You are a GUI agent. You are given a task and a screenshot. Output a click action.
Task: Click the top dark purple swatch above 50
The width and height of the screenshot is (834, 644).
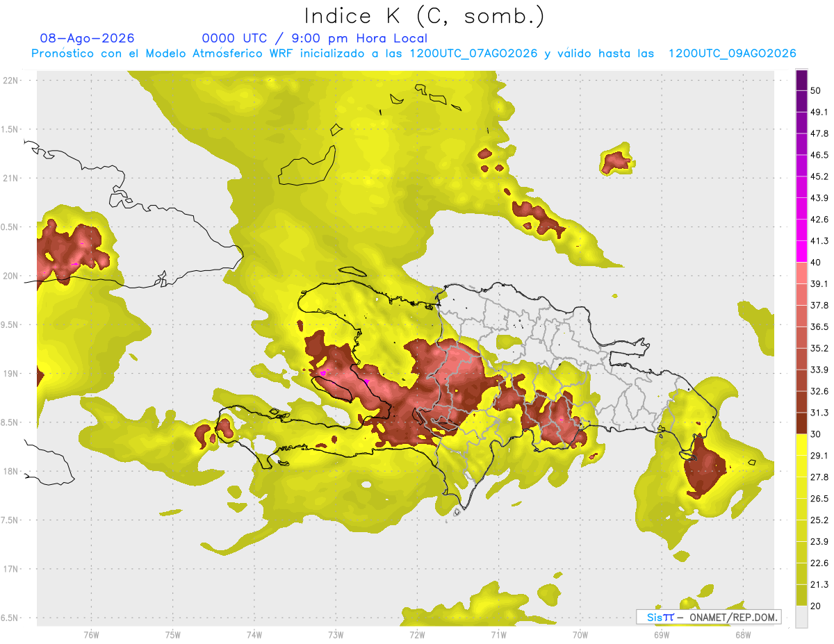[x=801, y=80]
